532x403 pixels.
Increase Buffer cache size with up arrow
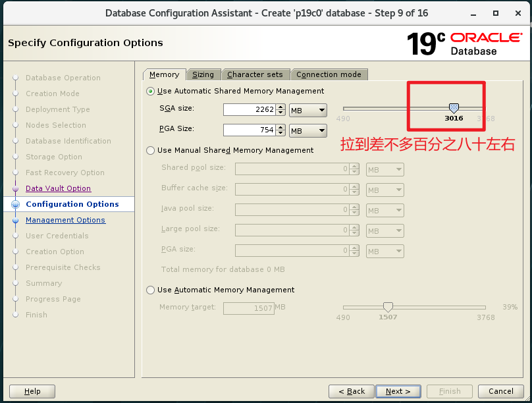pos(354,187)
